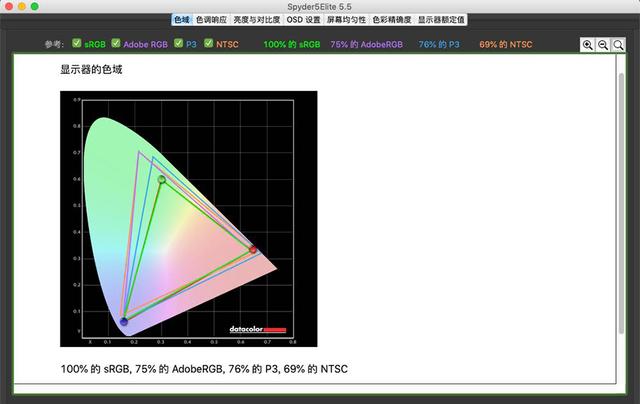Click the reset zoom magnifier icon
Screen dimensions: 640x404
point(618,45)
